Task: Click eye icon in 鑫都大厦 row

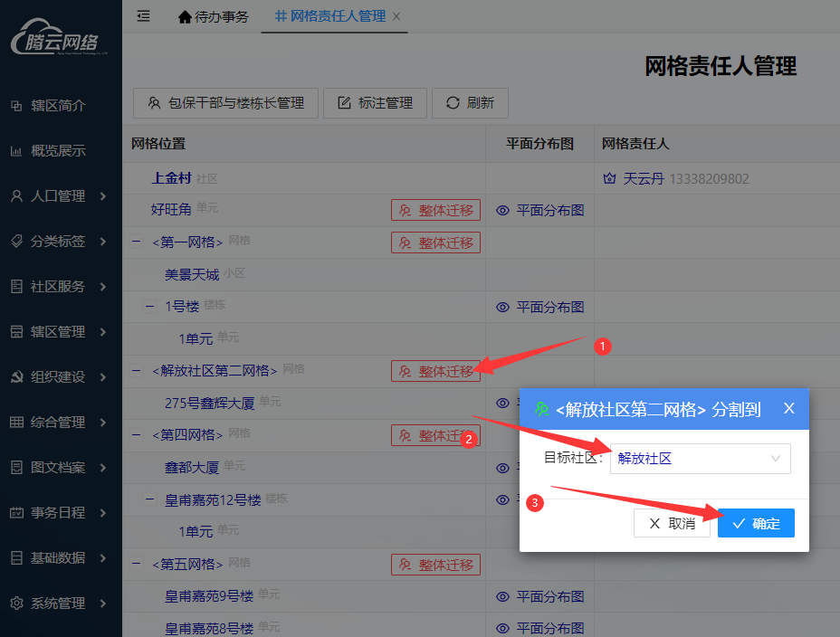Action: point(502,468)
